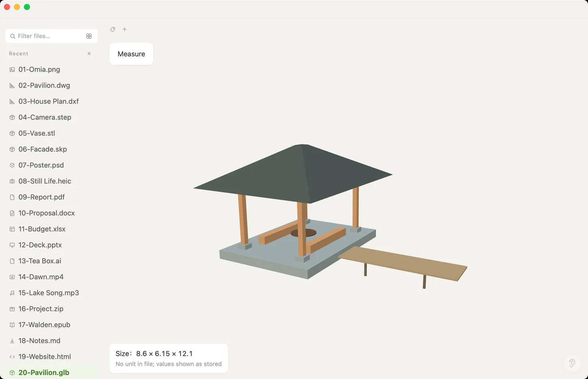The width and height of the screenshot is (588, 379).
Task: Select 16-Project.zip archive
Action: tap(41, 309)
